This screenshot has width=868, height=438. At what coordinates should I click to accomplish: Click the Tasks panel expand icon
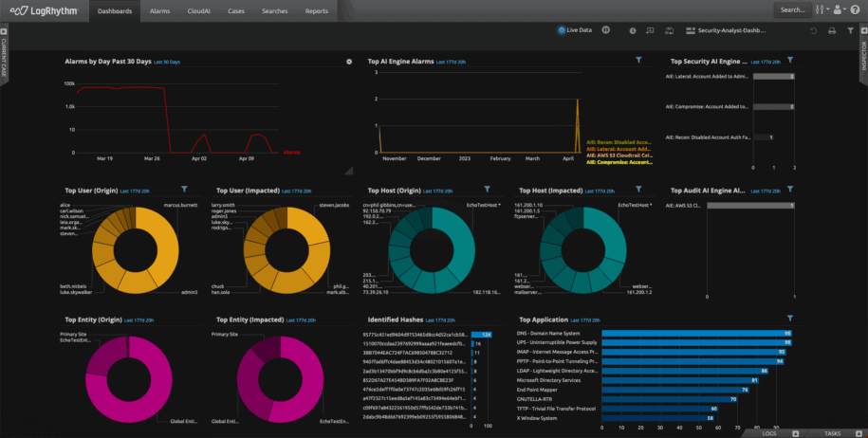859,433
